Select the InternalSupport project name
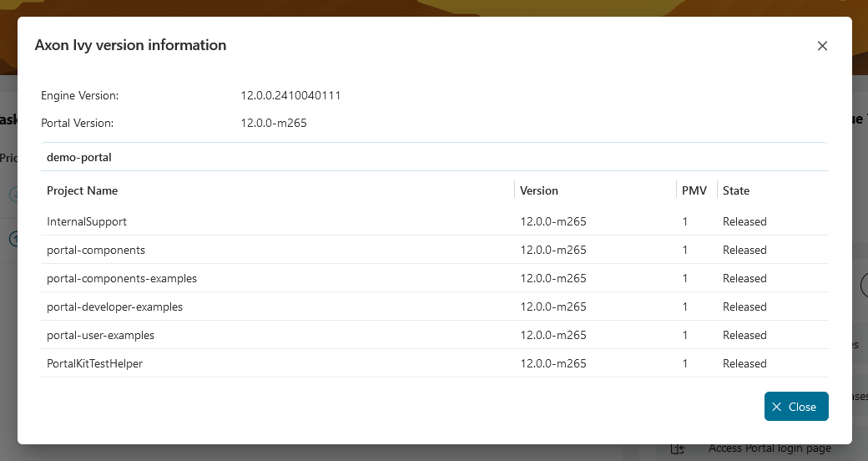Image resolution: width=868 pixels, height=461 pixels. (x=86, y=221)
